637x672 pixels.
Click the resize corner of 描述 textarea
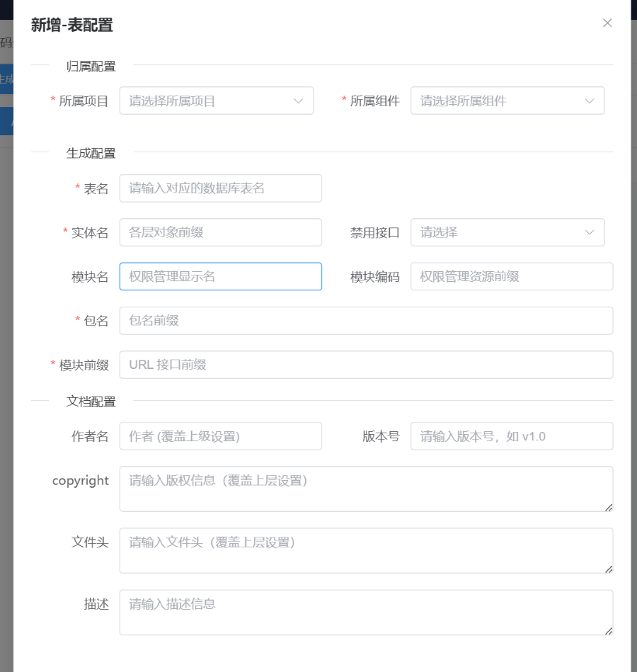(609, 630)
